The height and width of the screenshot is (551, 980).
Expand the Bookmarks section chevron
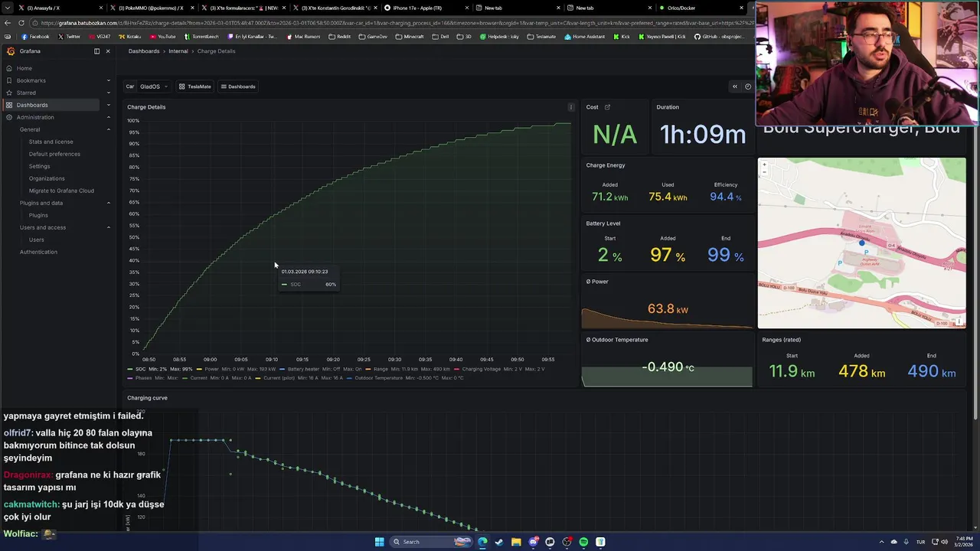[x=108, y=80]
